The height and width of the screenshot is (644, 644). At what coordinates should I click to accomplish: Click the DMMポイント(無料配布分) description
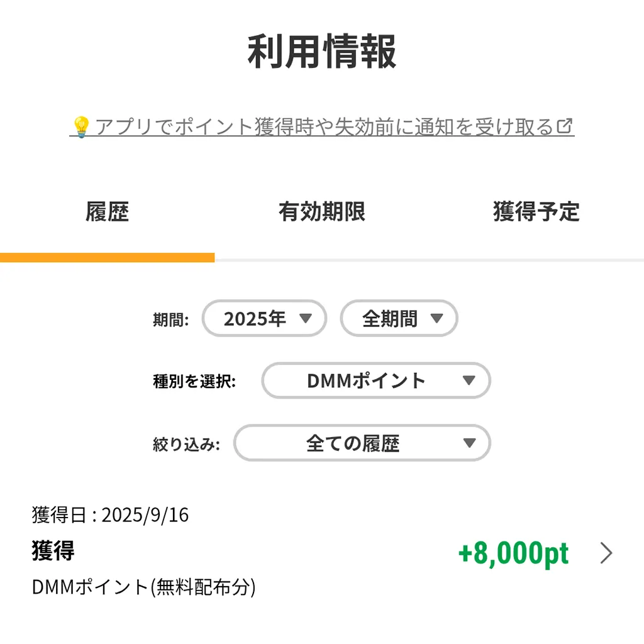tap(143, 587)
